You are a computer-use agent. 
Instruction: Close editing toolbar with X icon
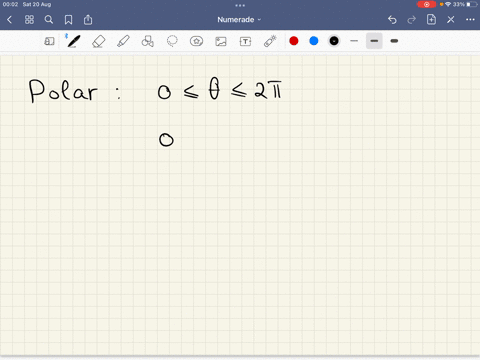click(451, 20)
